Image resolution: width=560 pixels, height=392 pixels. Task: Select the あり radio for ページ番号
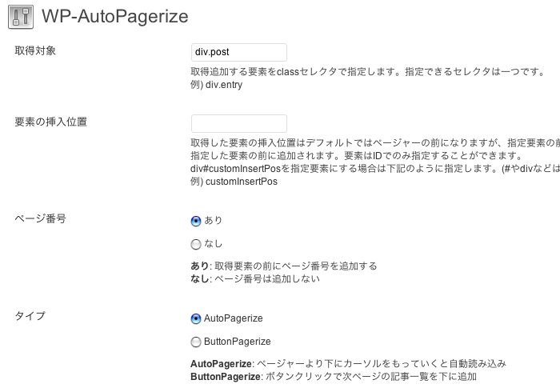coord(196,221)
